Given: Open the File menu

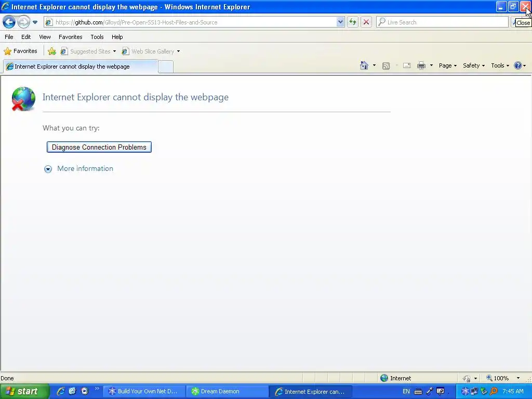Looking at the screenshot, I should [x=9, y=37].
